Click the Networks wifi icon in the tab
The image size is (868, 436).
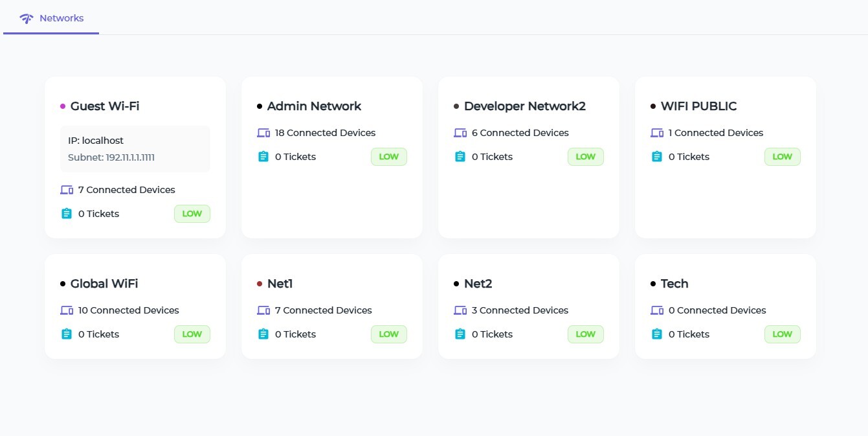point(26,18)
